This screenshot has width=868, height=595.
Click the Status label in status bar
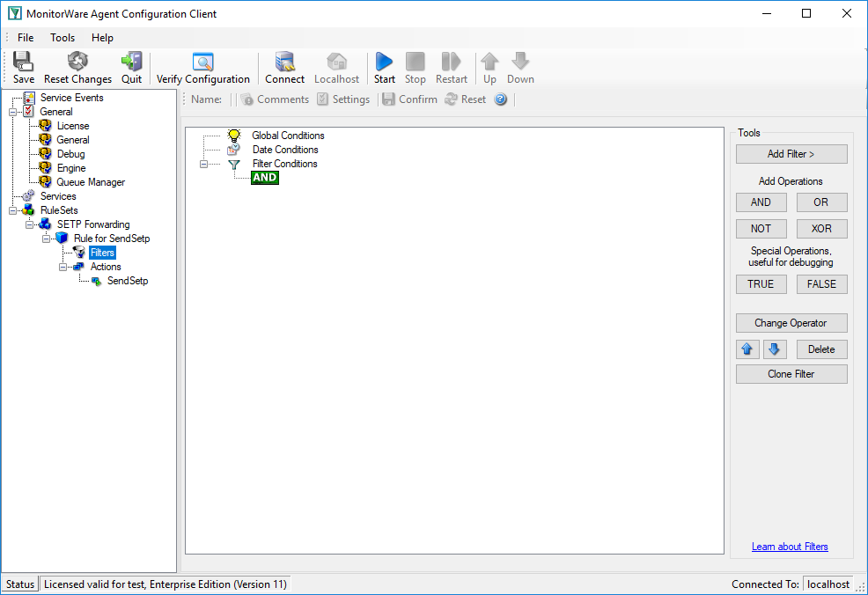(20, 584)
